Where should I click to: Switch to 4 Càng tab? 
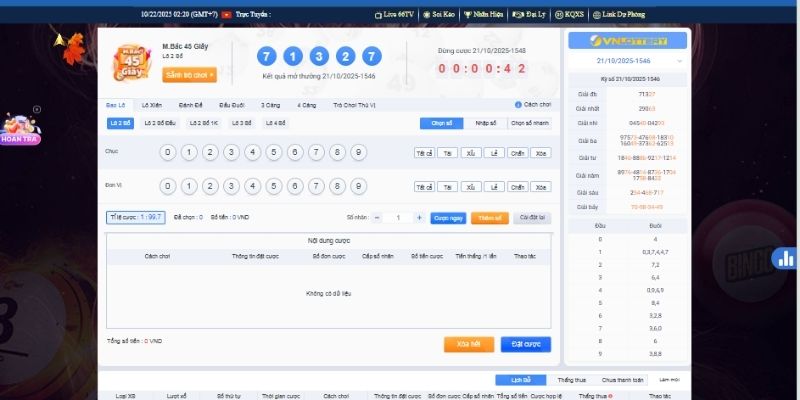click(x=307, y=105)
